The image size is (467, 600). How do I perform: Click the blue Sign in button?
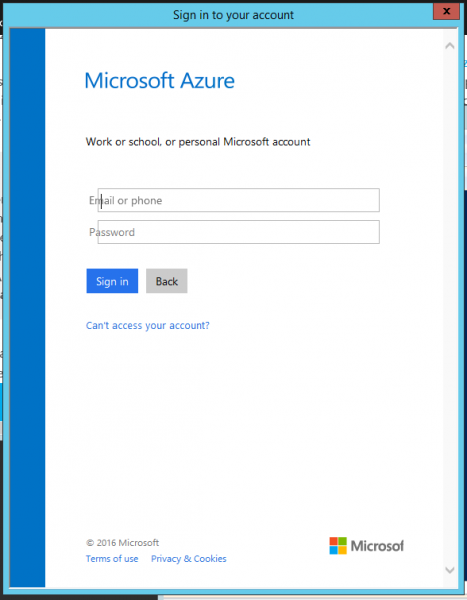(x=112, y=281)
